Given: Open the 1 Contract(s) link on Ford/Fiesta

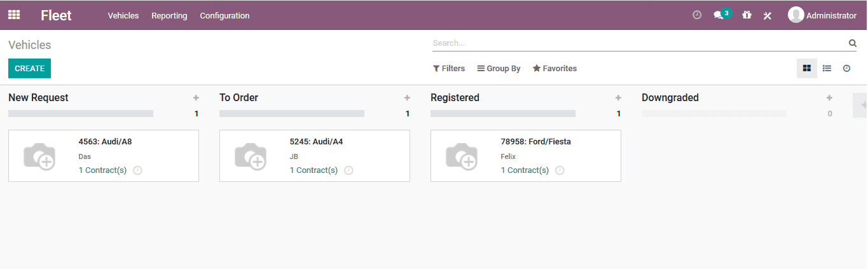Looking at the screenshot, I should pos(525,170).
